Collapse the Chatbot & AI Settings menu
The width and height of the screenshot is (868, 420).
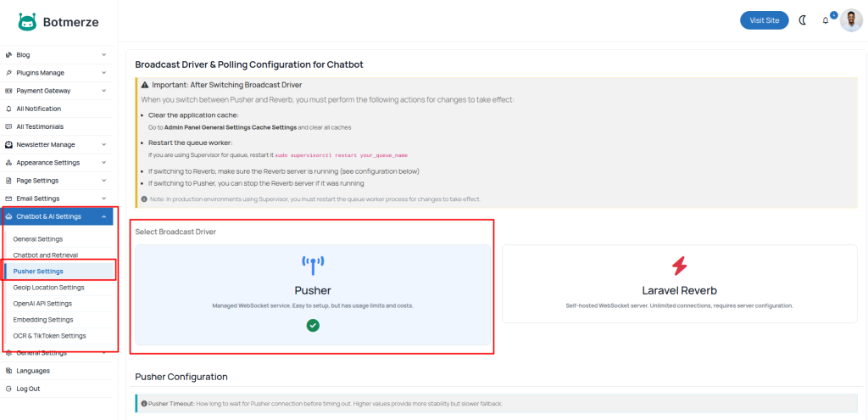coord(103,216)
